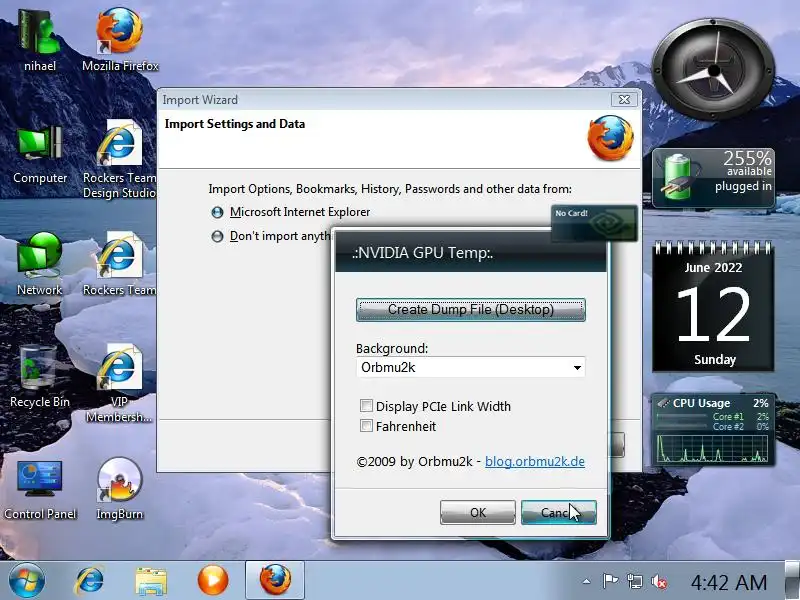800x600 pixels.
Task: Open the Rockers Team web shortcut
Action: pyautogui.click(x=120, y=264)
